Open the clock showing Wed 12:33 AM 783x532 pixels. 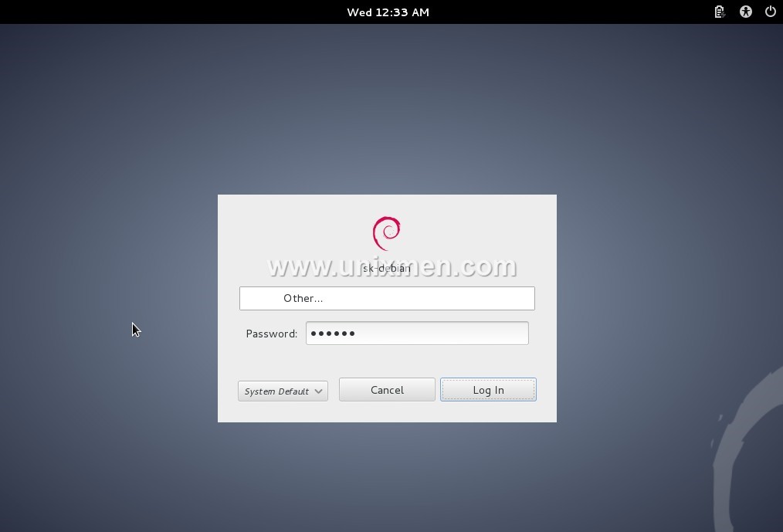(x=388, y=12)
